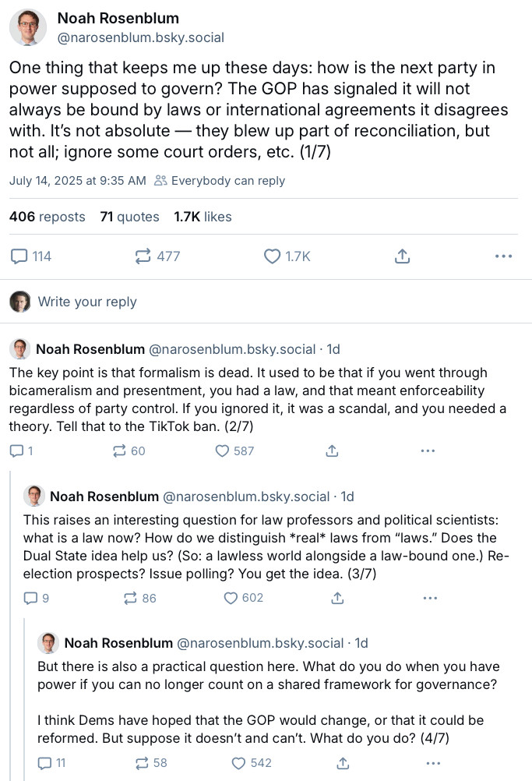Open more options on the 2/7 reply
The image size is (532, 781).
pos(428,451)
